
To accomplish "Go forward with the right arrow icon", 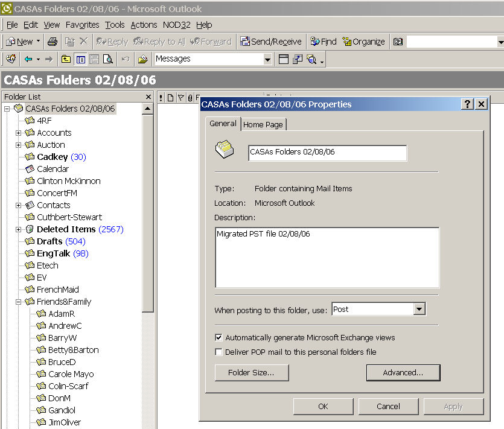I will [49, 59].
